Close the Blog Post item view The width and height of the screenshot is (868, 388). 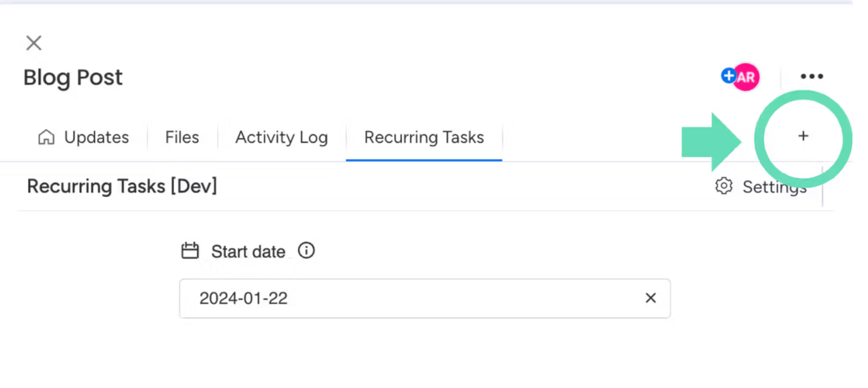point(33,43)
